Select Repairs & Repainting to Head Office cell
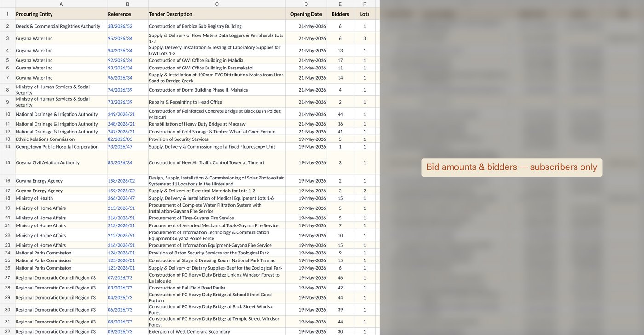Screen dimensions: 644x335 [x=217, y=102]
